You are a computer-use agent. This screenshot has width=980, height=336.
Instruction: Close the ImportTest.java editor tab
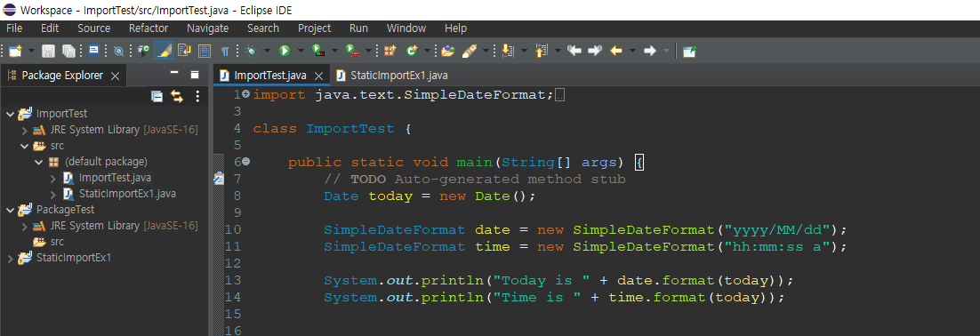(318, 76)
